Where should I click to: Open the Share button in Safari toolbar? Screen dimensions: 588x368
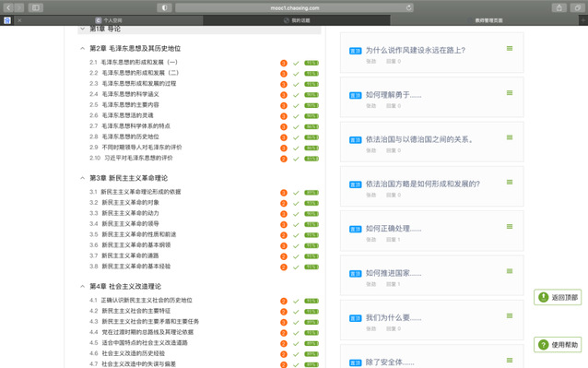coord(559,7)
